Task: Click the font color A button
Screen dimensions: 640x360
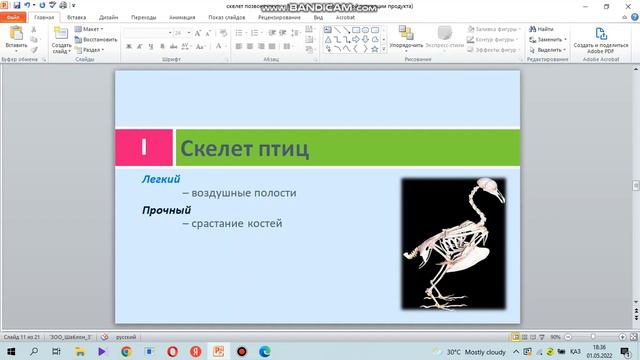Action: (218, 46)
